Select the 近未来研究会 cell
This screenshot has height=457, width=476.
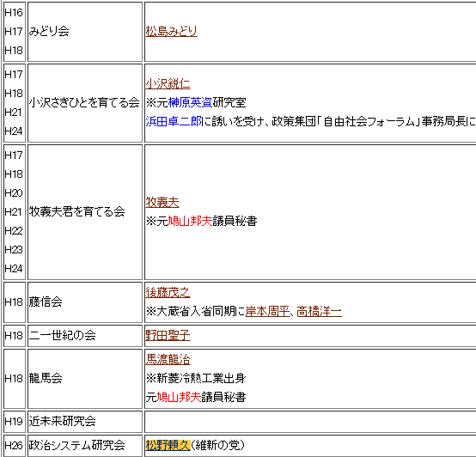[85, 422]
